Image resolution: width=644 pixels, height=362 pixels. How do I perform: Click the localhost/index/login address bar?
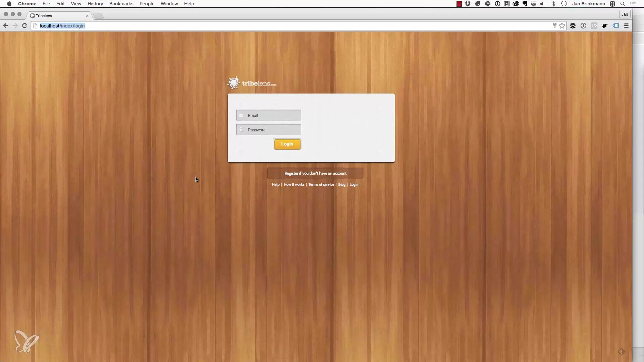(x=292, y=26)
